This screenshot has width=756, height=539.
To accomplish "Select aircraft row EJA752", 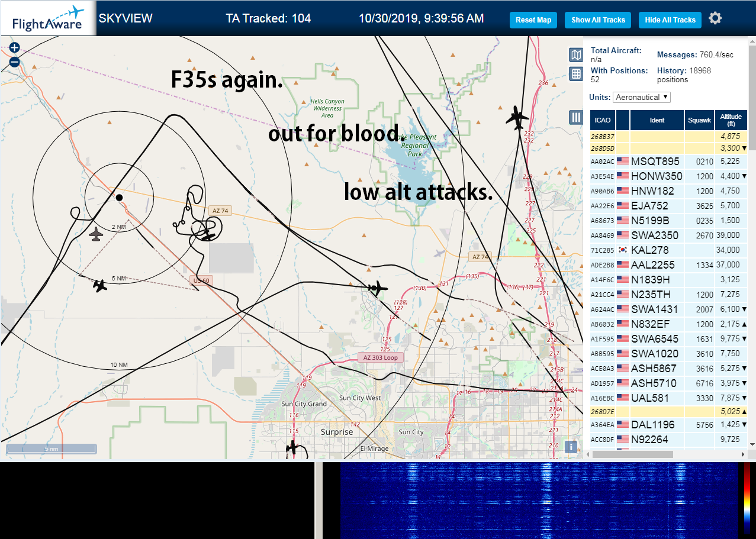I will pos(668,205).
